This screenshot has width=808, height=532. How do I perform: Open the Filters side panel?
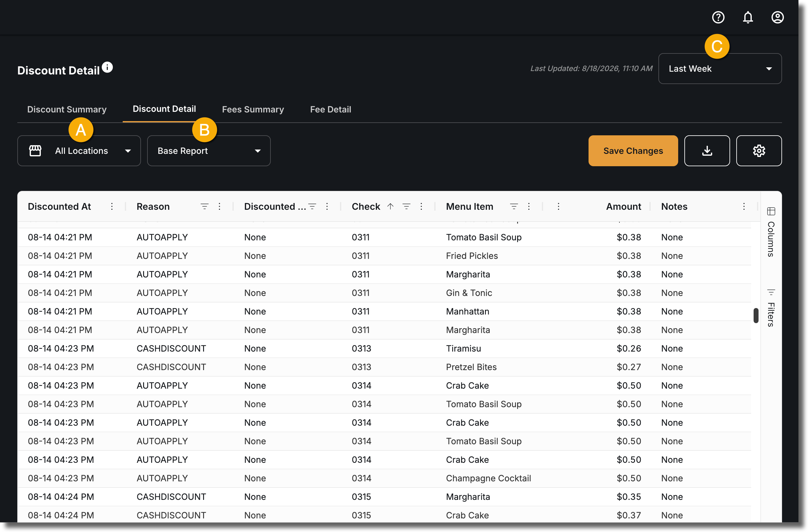click(x=771, y=308)
